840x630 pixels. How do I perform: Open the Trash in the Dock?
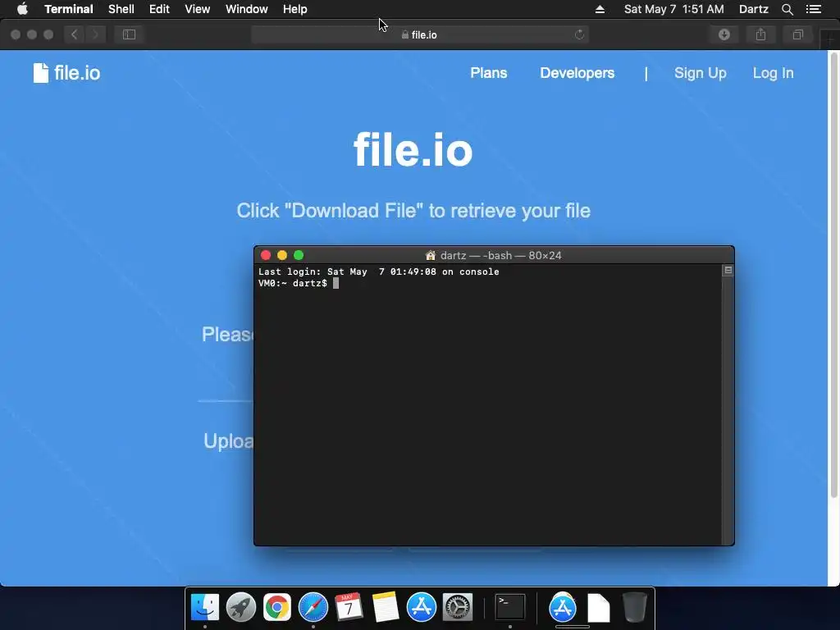click(x=635, y=607)
